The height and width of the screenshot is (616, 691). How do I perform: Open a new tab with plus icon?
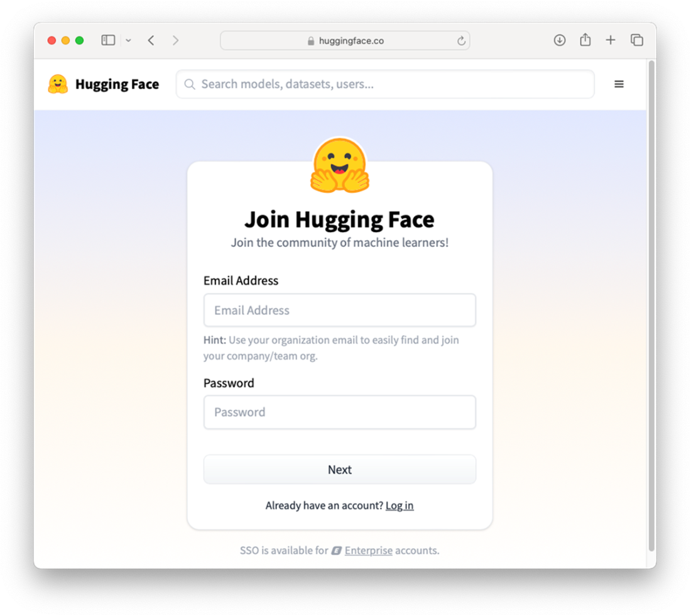tap(610, 40)
